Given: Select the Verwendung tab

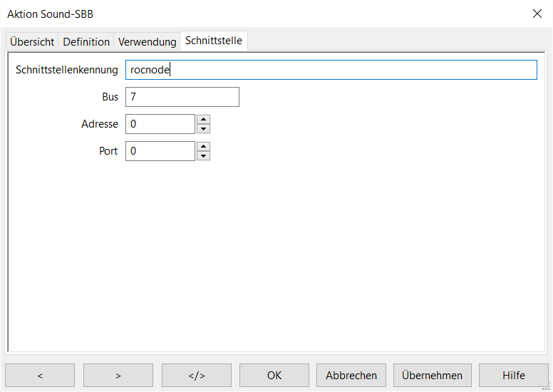Looking at the screenshot, I should click(147, 42).
